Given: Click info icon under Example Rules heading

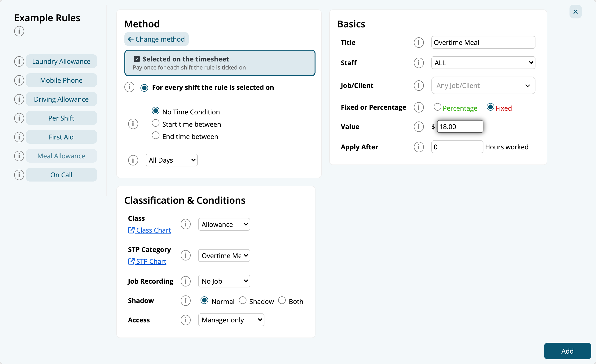Looking at the screenshot, I should pos(19,31).
